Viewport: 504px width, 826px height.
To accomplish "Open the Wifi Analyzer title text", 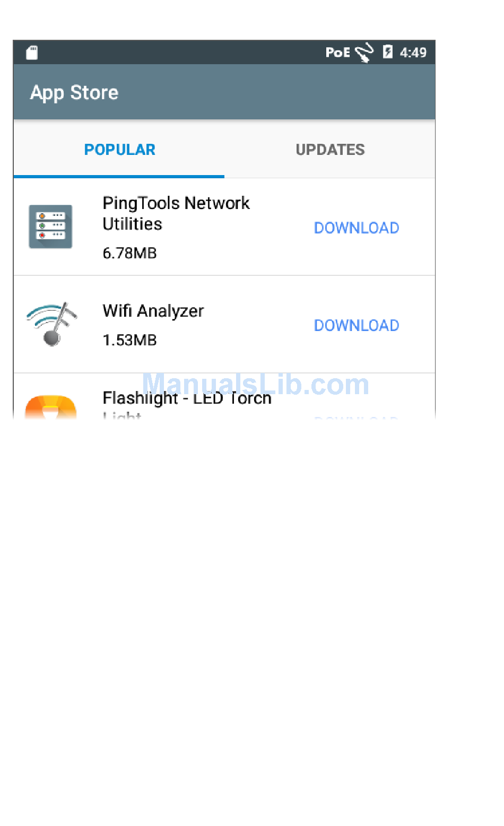I will 153,311.
